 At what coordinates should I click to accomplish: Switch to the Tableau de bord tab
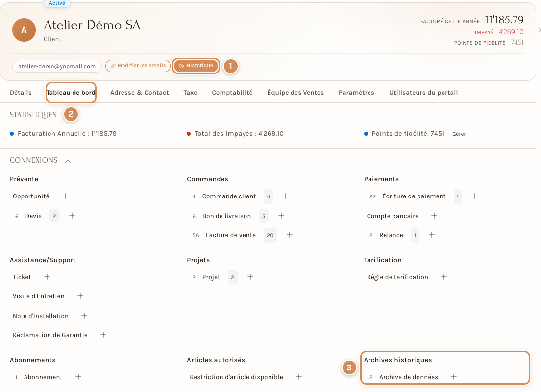tap(71, 93)
